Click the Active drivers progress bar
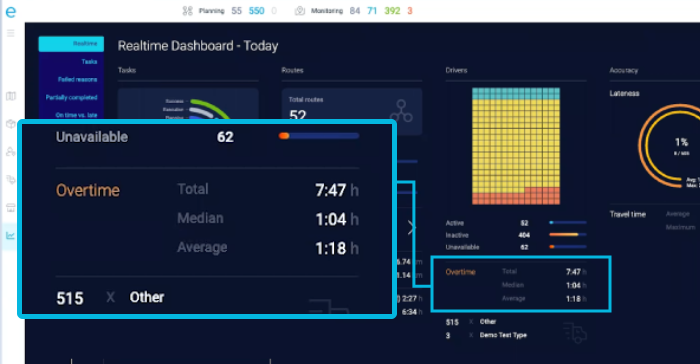This screenshot has width=700, height=364. point(568,222)
